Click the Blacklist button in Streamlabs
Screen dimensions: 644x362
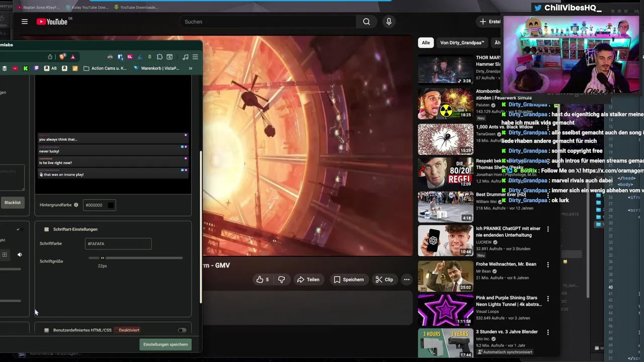click(13, 203)
